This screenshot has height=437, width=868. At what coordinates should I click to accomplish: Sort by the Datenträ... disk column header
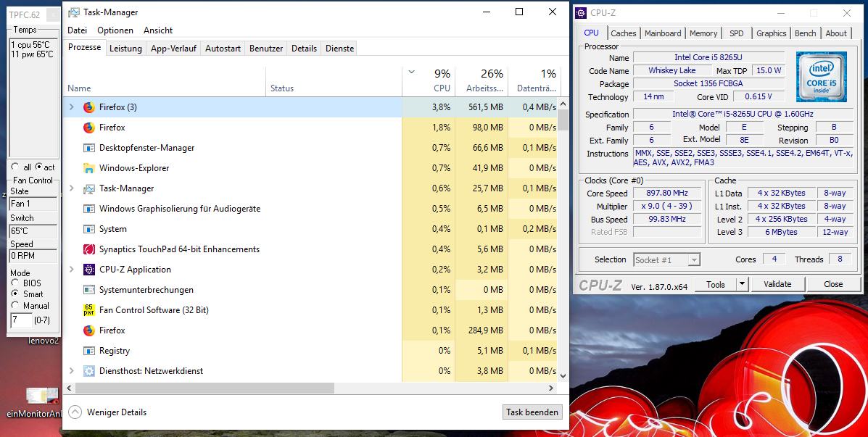coord(534,81)
